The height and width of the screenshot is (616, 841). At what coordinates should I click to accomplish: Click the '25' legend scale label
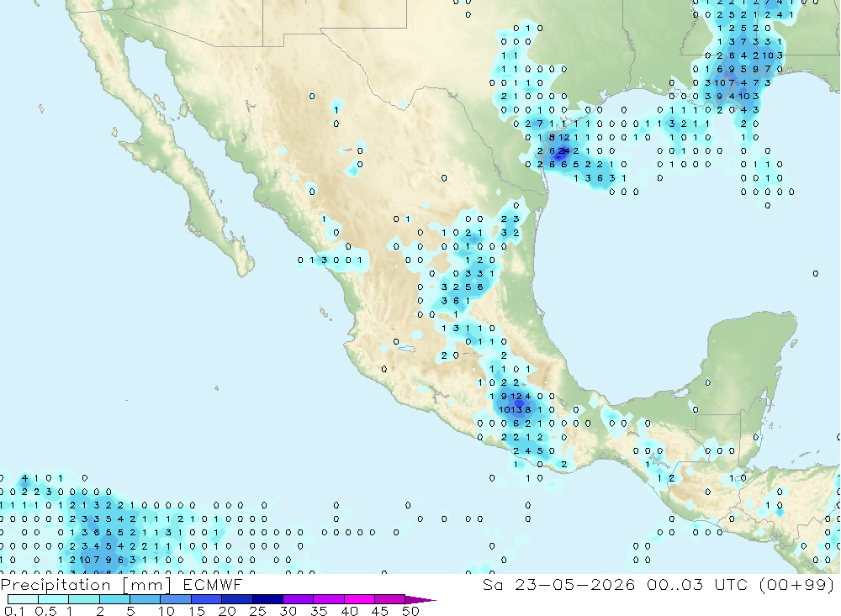coord(257,611)
